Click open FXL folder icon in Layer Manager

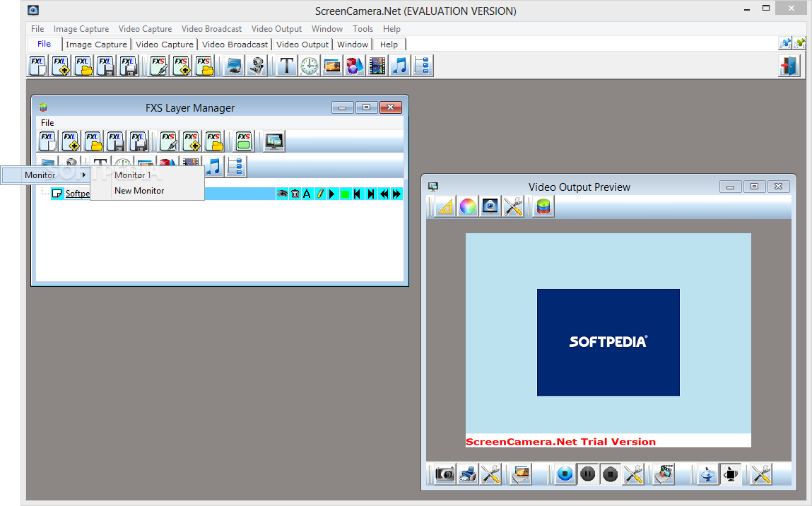(93, 141)
